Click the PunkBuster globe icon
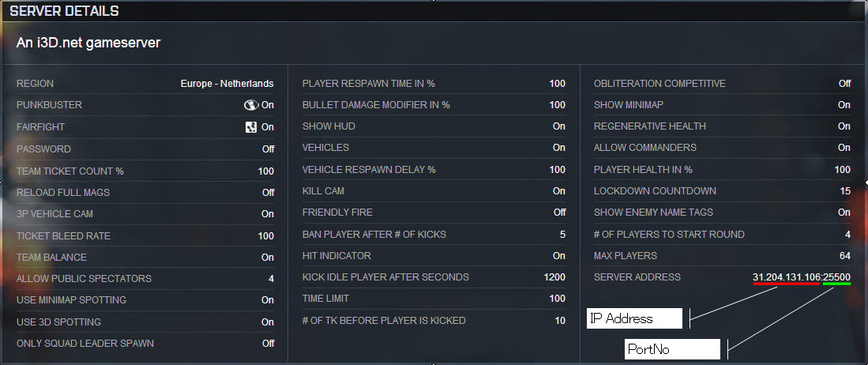 point(251,105)
